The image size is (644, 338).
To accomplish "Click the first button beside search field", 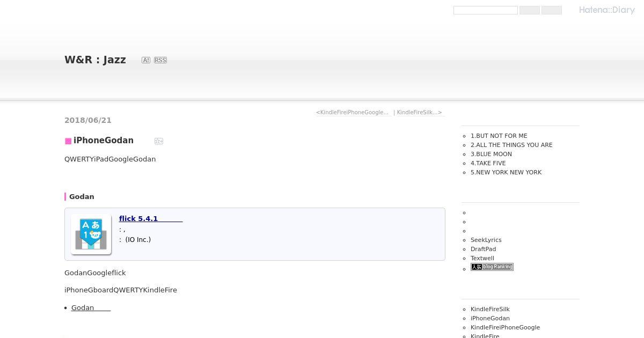I will (530, 10).
